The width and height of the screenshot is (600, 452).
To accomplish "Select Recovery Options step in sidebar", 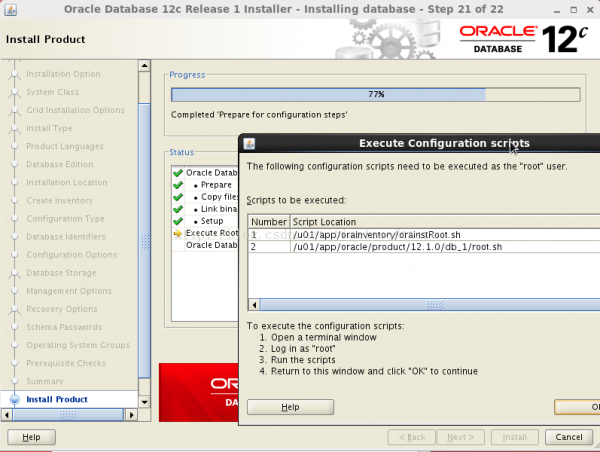I will pos(62,309).
